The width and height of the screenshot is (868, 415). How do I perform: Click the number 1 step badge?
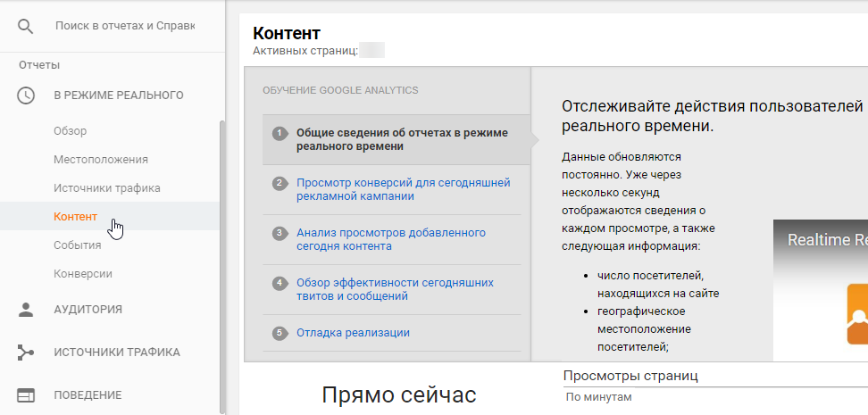280,133
